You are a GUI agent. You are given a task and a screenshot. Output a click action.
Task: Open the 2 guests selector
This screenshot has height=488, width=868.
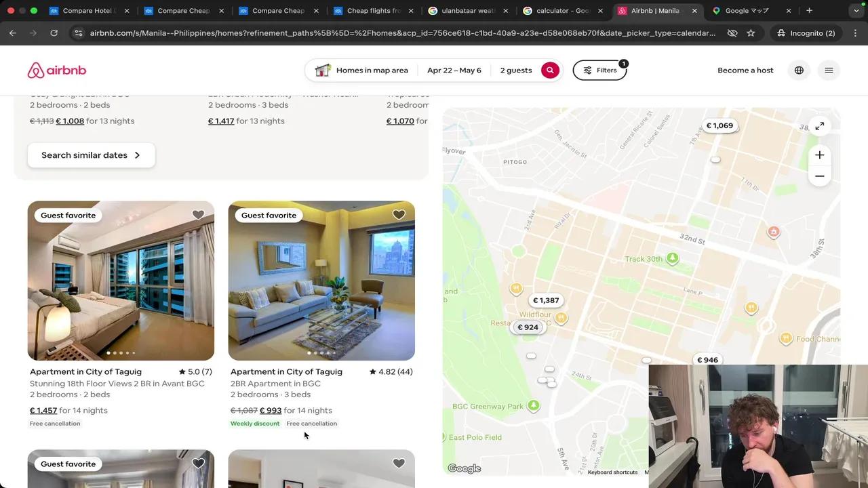pyautogui.click(x=516, y=70)
